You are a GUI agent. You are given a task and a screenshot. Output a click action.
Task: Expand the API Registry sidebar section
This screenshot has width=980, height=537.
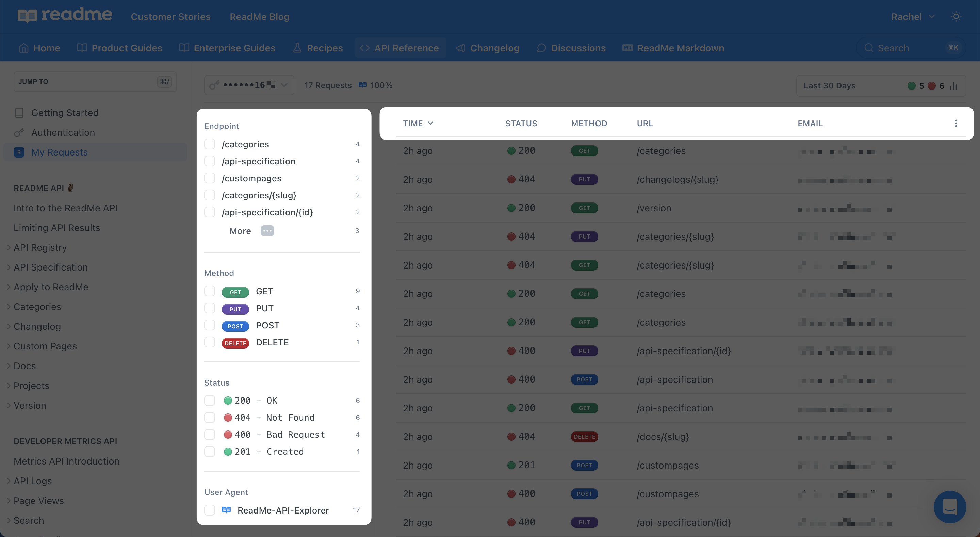(x=40, y=247)
